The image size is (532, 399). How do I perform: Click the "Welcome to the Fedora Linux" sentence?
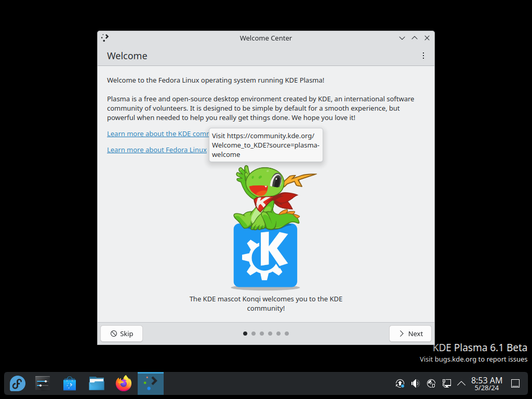(216, 80)
